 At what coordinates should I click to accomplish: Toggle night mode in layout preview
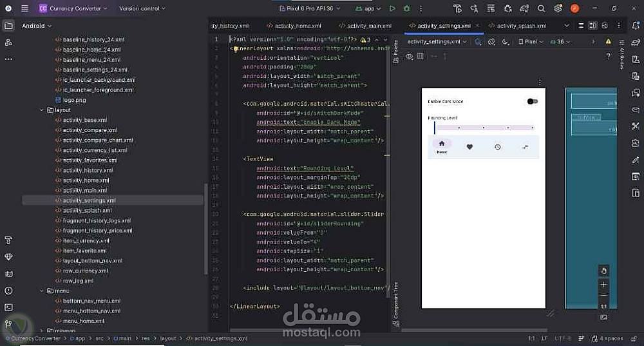[506, 41]
